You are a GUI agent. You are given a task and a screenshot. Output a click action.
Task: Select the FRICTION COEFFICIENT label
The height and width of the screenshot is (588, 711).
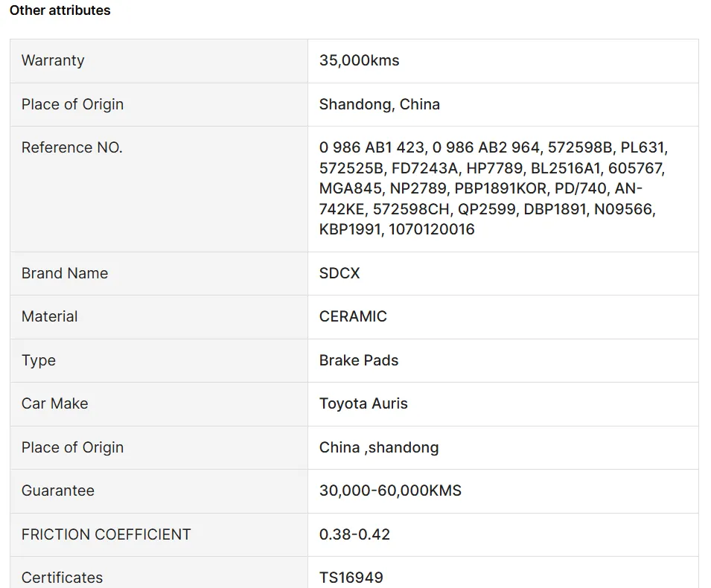coord(106,534)
